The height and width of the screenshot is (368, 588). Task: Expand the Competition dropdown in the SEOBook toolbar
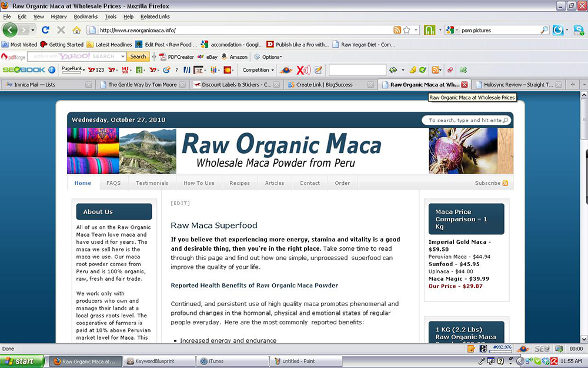pyautogui.click(x=258, y=69)
